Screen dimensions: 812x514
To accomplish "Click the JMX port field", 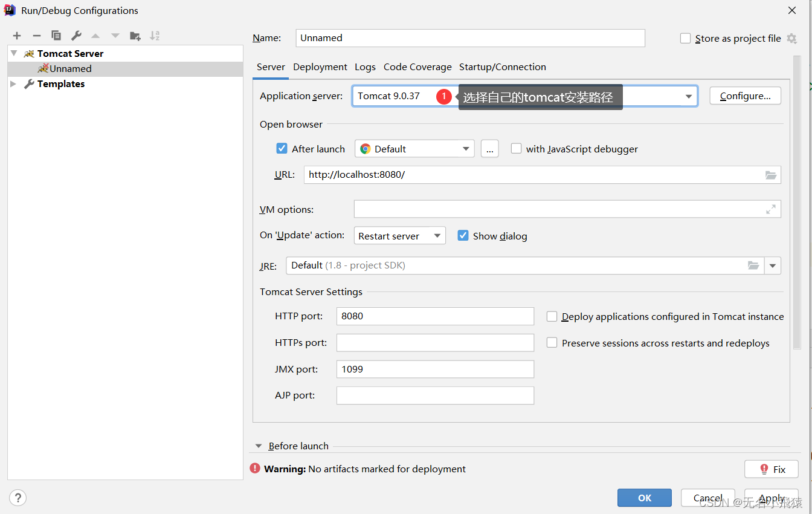I will point(435,369).
